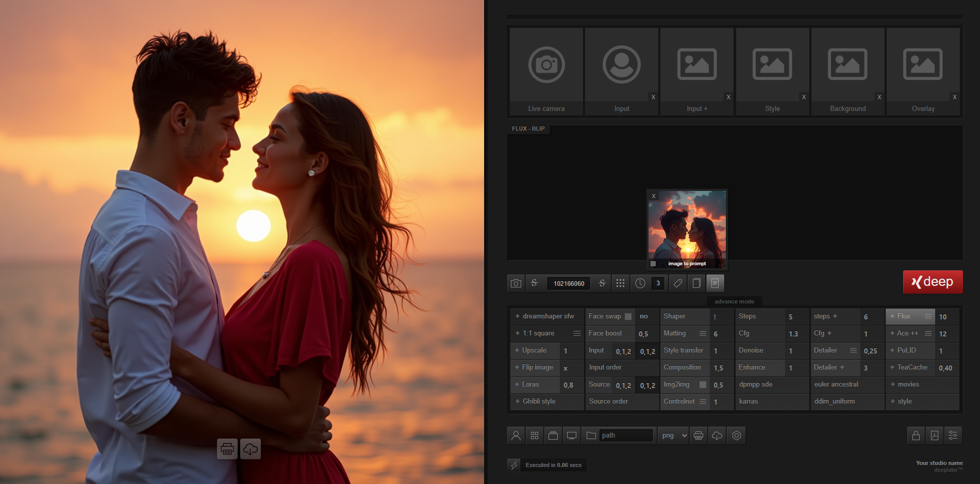Open the Input + image slot

click(x=697, y=71)
